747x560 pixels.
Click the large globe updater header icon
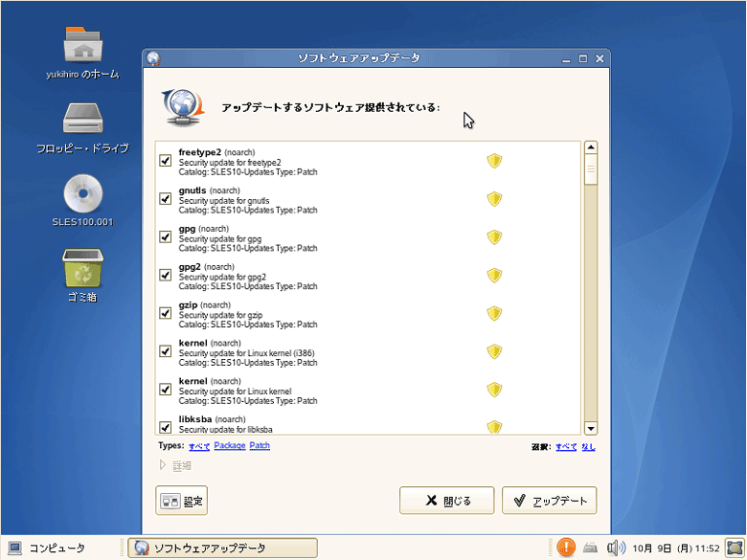point(183,107)
